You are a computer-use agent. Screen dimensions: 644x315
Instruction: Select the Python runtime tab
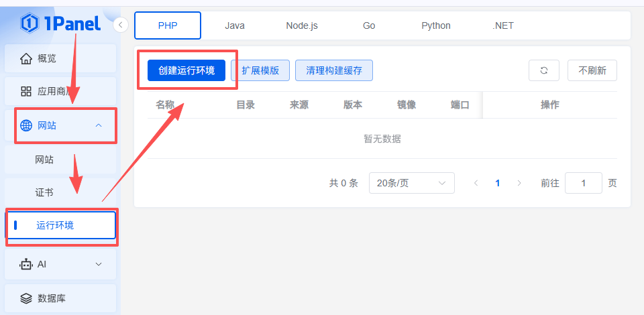point(436,25)
